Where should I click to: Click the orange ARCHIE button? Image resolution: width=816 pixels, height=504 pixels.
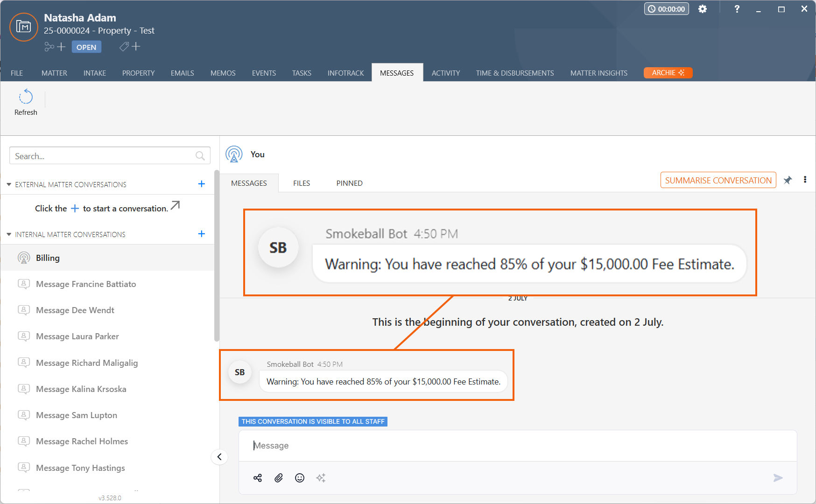(668, 73)
